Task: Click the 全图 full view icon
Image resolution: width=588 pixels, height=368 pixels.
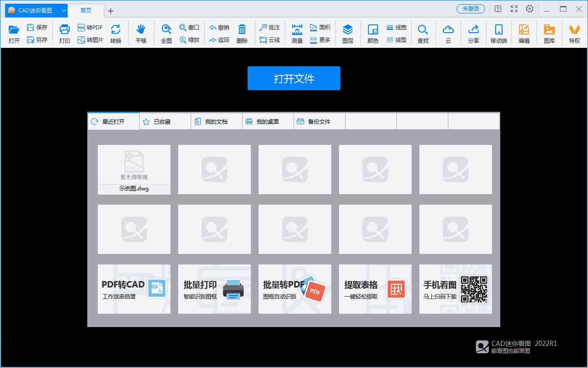Action: coord(166,33)
